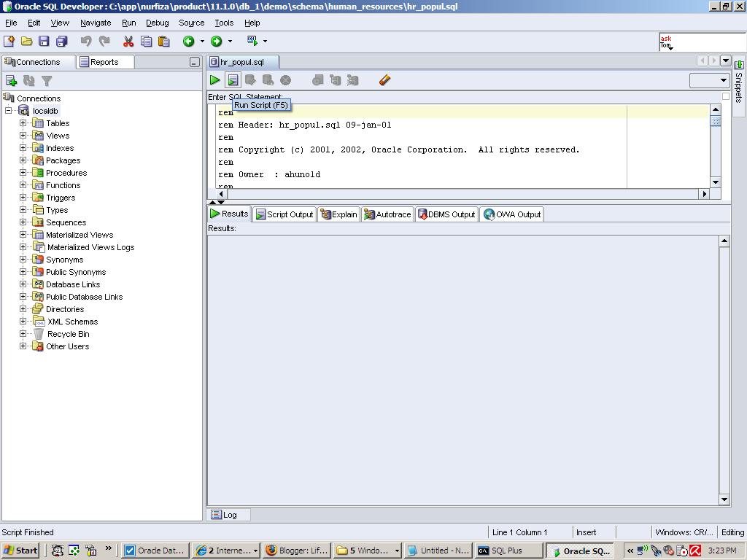Execute statement with the green Run arrow
747x560 pixels.
tap(214, 80)
